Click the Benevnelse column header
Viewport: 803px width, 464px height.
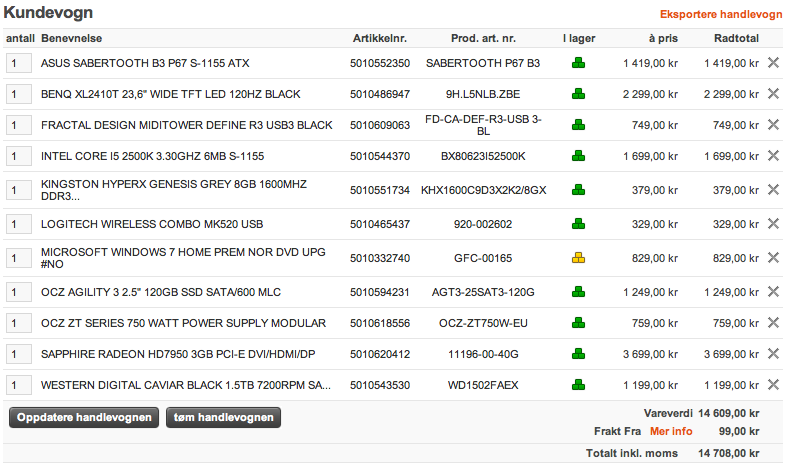[x=71, y=38]
